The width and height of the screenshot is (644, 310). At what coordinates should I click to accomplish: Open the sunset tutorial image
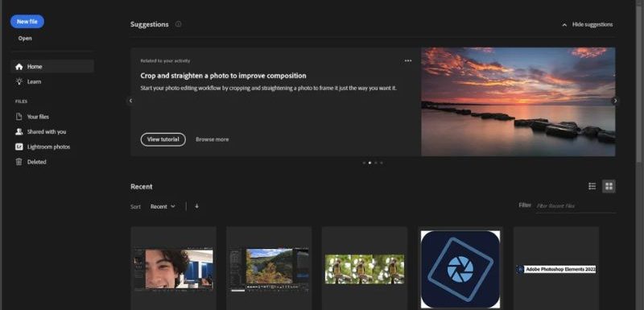point(518,101)
